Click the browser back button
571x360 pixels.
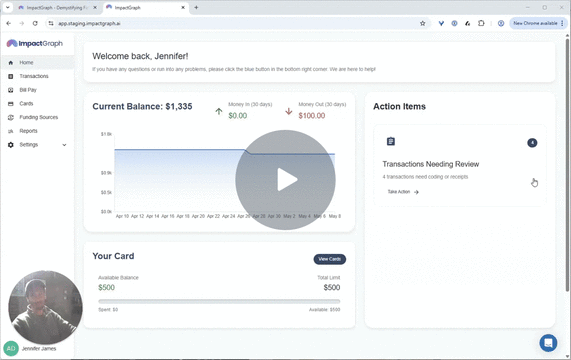coord(9,23)
